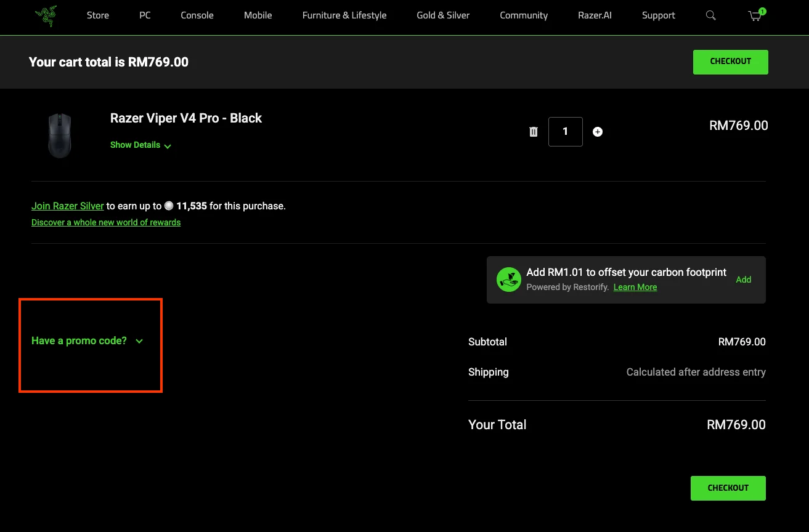Open the Join Razer Silver link

(68, 206)
